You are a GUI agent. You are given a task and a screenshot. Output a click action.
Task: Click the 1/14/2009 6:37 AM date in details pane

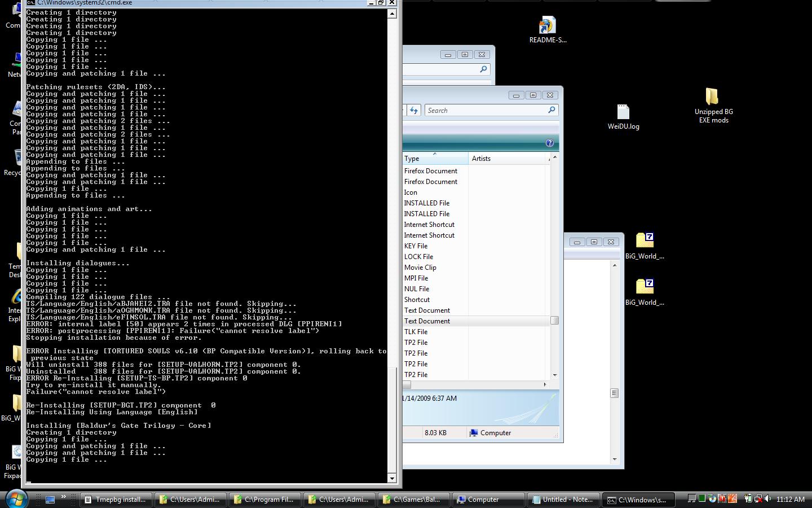[430, 398]
